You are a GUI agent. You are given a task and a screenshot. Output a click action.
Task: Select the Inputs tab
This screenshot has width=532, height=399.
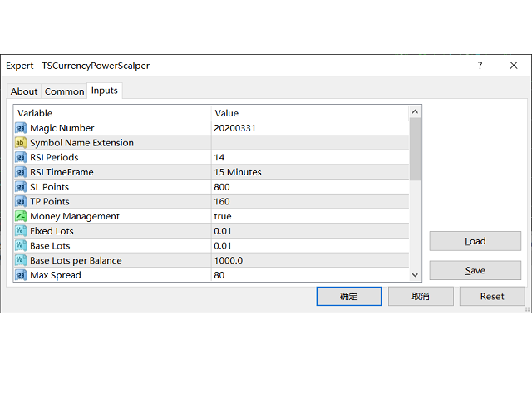(105, 91)
